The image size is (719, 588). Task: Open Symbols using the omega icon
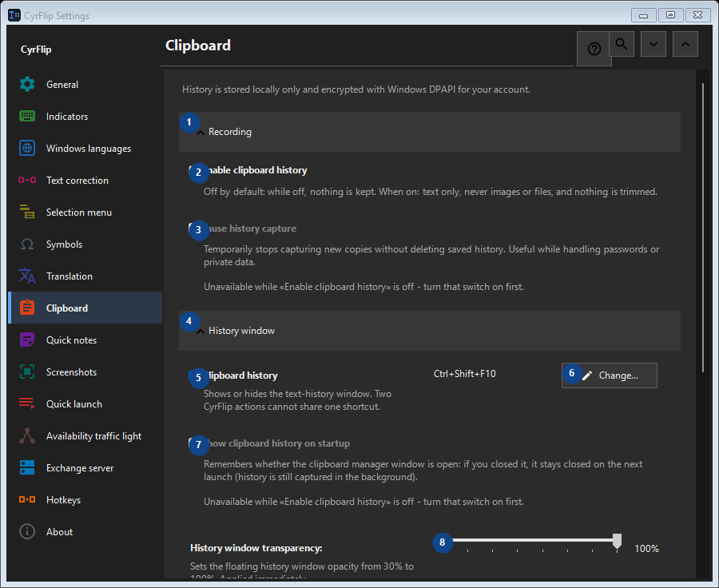coord(27,244)
